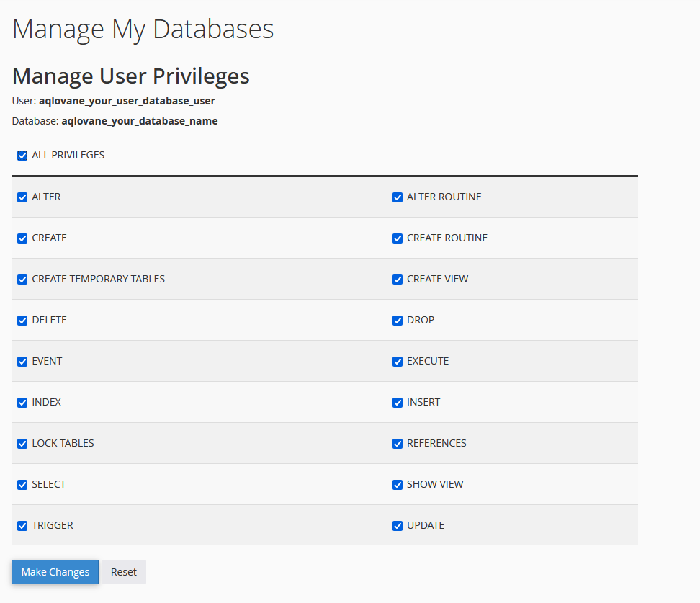Uncheck CREATE TEMPORARY TABLES privilege
700x603 pixels.
[22, 280]
